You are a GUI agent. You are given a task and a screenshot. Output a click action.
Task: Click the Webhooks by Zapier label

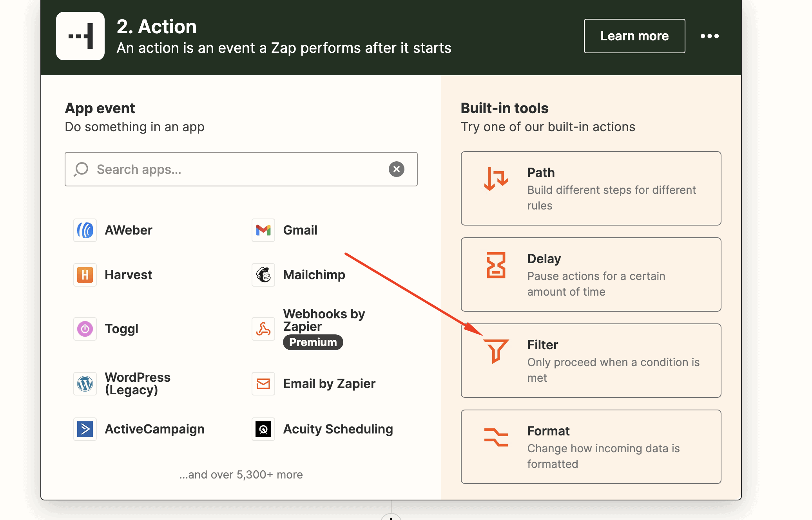point(324,320)
